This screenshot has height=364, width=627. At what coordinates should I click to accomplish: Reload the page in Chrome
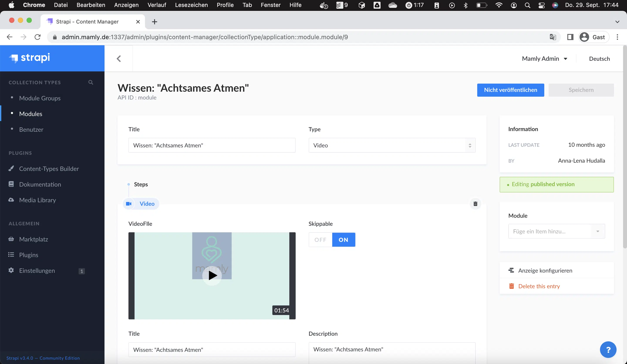coord(38,37)
